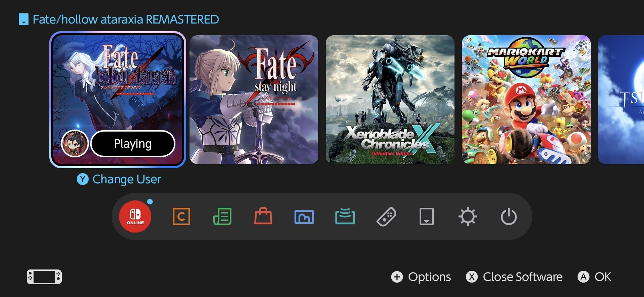Click the console handheld mode icon
This screenshot has width=644, height=297.
click(44, 277)
